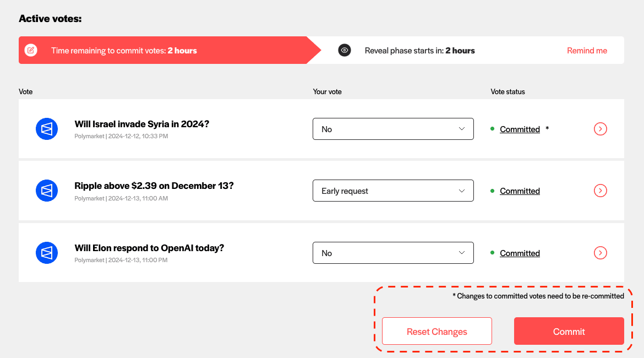Click the Remind me link
This screenshot has height=358, width=644.
click(x=587, y=51)
